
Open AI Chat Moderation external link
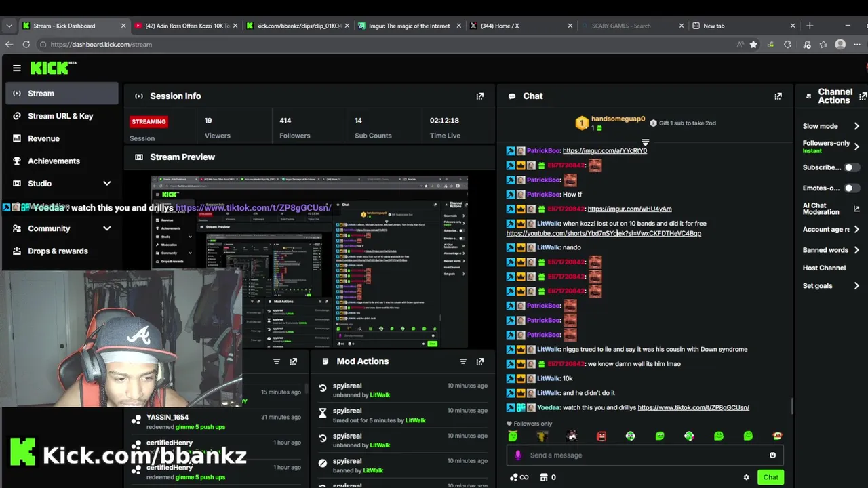856,209
